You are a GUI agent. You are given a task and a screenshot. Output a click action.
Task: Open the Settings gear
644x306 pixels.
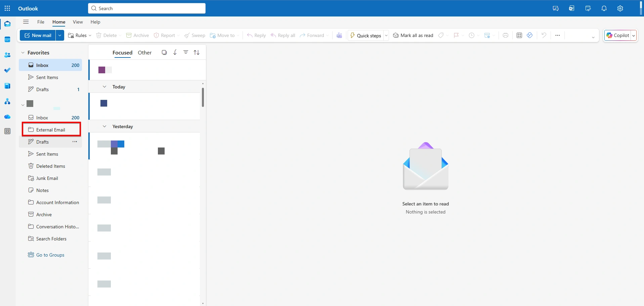pyautogui.click(x=620, y=8)
